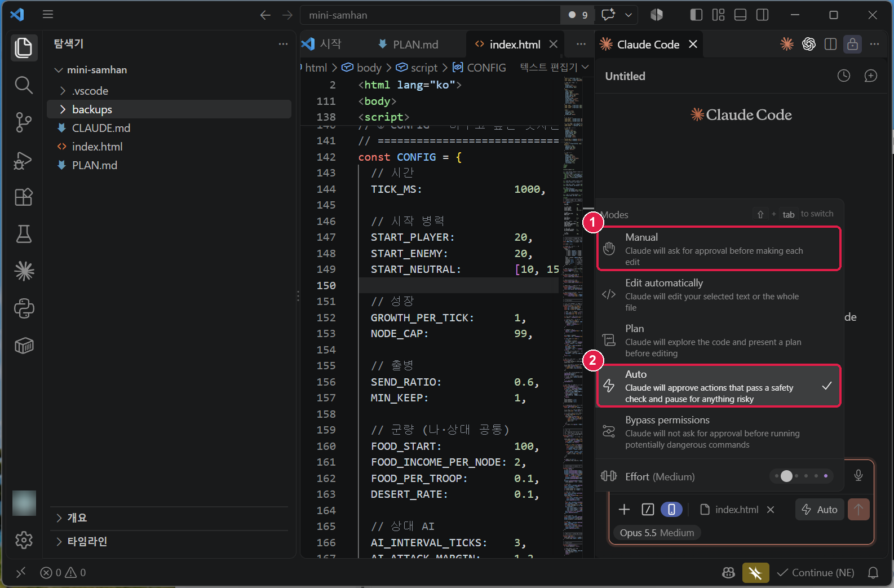Open Run and Debug view
Image resolution: width=894 pixels, height=588 pixels.
click(24, 160)
